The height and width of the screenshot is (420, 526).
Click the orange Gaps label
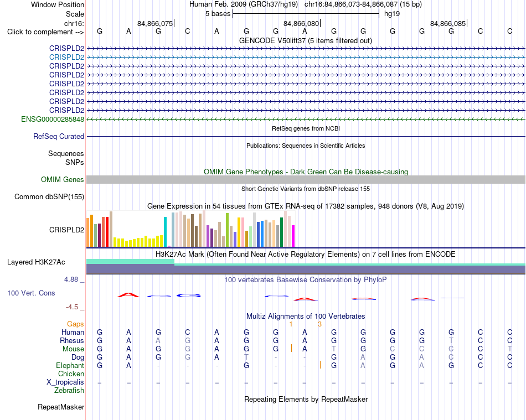tap(75, 324)
